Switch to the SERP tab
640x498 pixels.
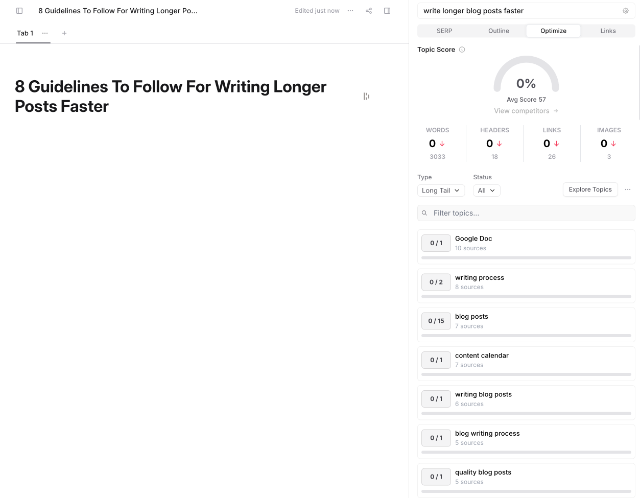pyautogui.click(x=444, y=31)
